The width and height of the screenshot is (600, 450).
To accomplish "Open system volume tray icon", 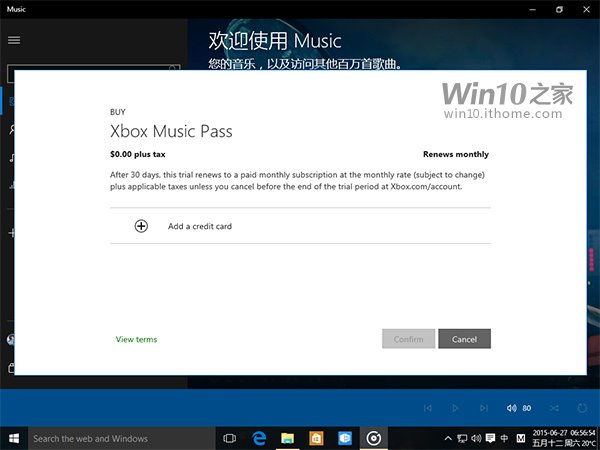I will (476, 439).
